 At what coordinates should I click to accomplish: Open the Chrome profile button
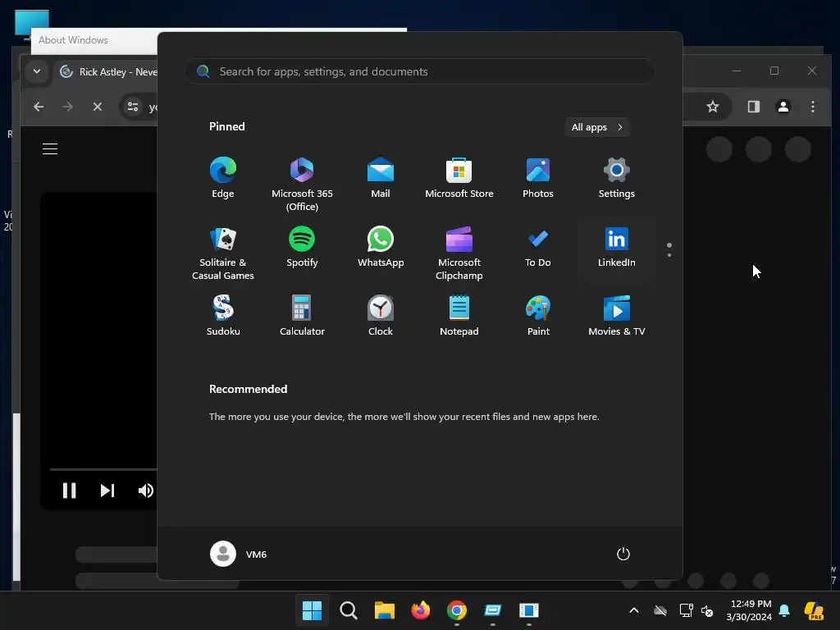point(783,107)
